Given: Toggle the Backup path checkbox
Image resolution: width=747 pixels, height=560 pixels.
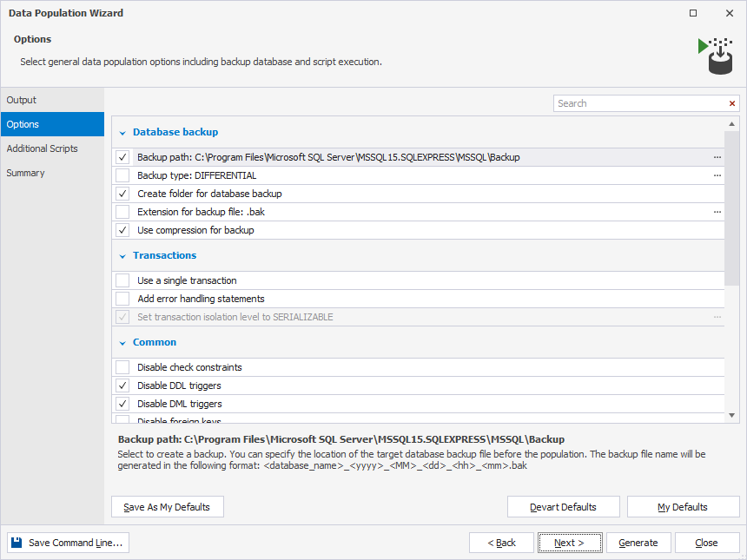Looking at the screenshot, I should pyautogui.click(x=122, y=157).
